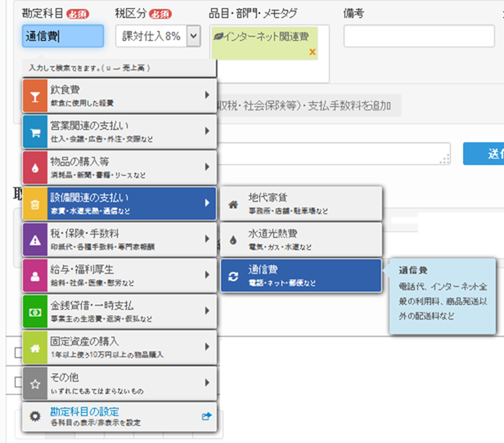Click the purple warning icon for 税・保険・手数料
The height and width of the screenshot is (443, 504).
(x=34, y=239)
